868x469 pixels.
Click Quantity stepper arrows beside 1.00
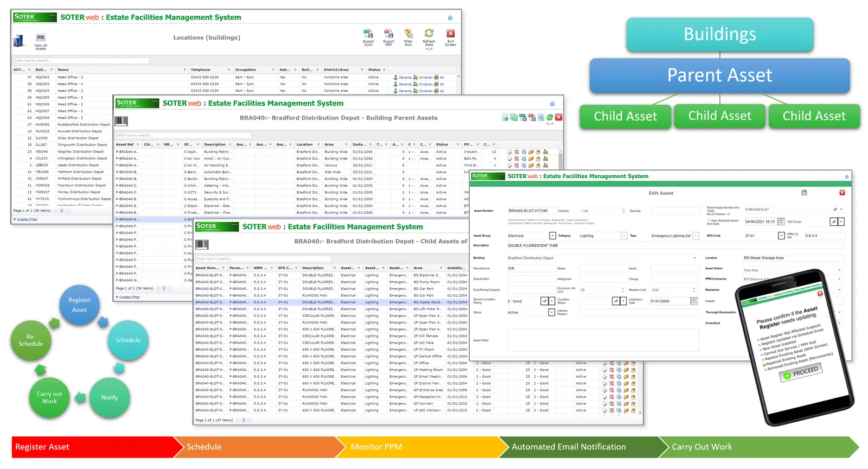point(623,211)
